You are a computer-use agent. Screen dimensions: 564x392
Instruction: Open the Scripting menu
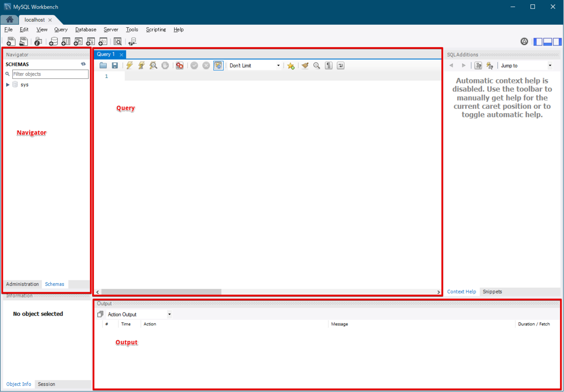(156, 30)
